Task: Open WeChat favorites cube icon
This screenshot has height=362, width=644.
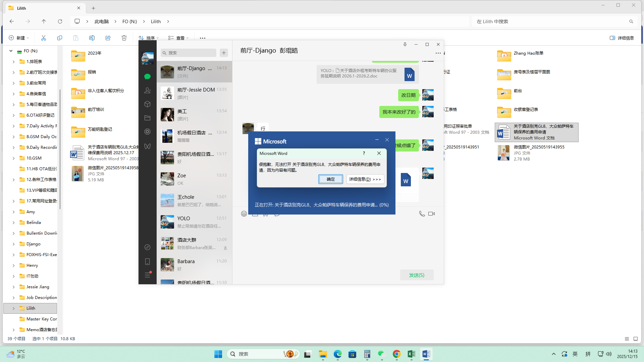Action: tap(147, 104)
